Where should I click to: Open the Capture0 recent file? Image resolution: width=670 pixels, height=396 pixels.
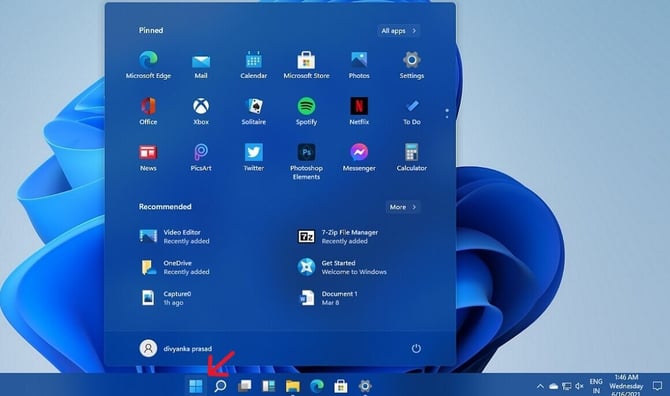166,298
